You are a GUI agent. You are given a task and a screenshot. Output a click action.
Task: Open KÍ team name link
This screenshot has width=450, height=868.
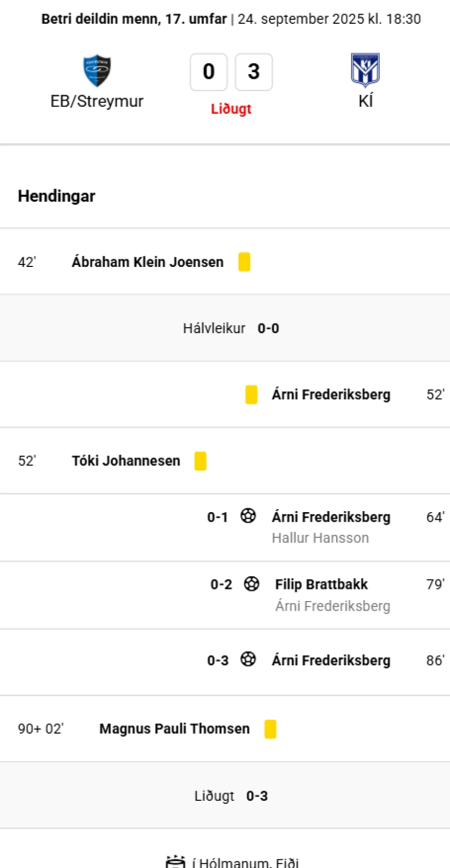point(366,101)
